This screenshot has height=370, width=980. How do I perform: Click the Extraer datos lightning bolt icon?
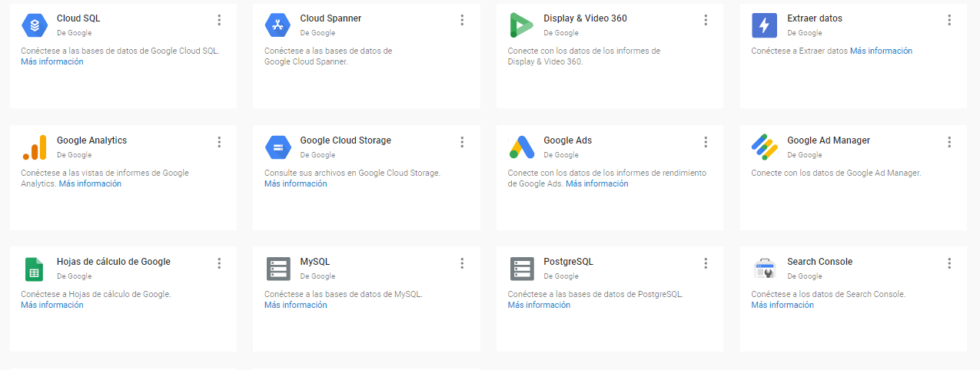coord(764,25)
